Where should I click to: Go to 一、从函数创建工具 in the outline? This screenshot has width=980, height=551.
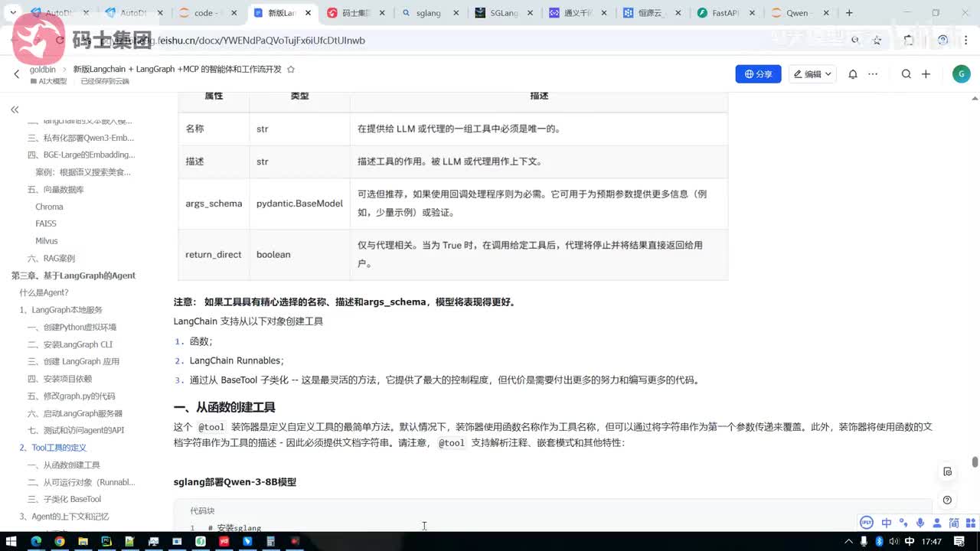(64, 465)
